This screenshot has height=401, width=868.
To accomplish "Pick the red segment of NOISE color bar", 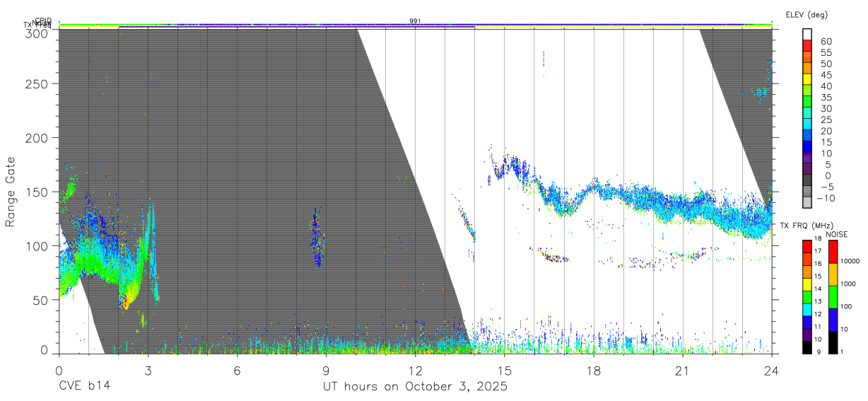I will point(832,251).
